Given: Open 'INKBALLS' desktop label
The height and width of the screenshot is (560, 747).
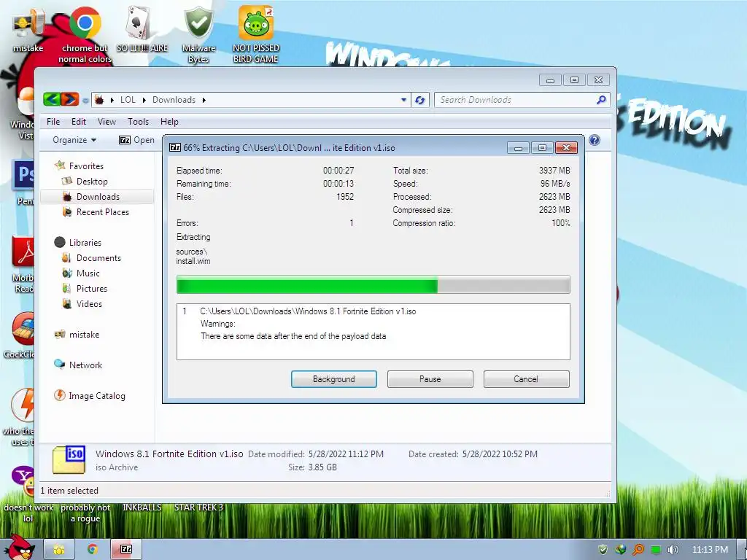Looking at the screenshot, I should [x=142, y=507].
